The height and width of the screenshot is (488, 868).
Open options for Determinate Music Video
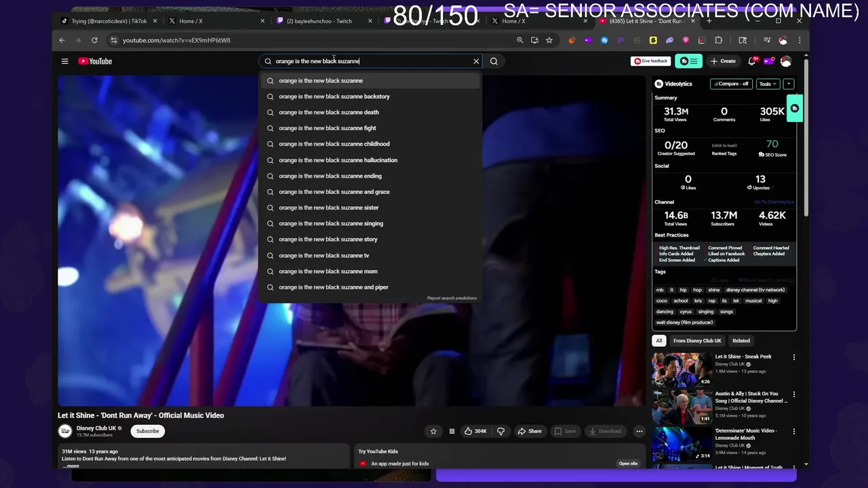793,431
